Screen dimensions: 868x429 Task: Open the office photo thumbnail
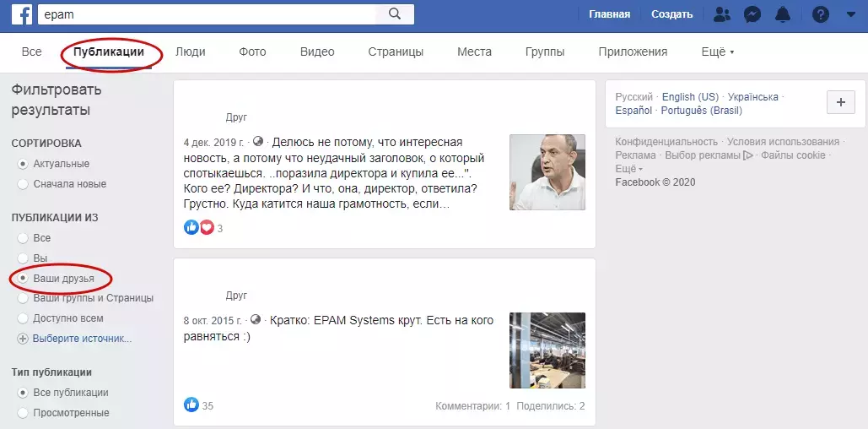click(x=547, y=350)
